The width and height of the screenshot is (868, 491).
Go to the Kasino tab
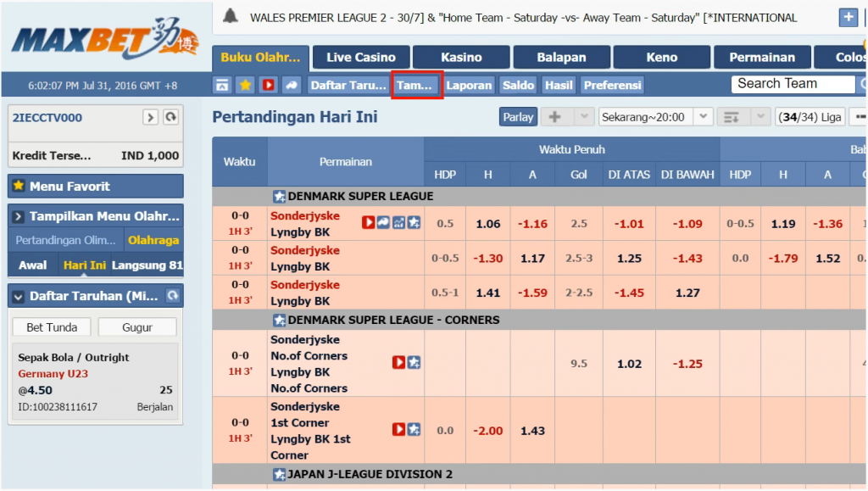tap(461, 58)
